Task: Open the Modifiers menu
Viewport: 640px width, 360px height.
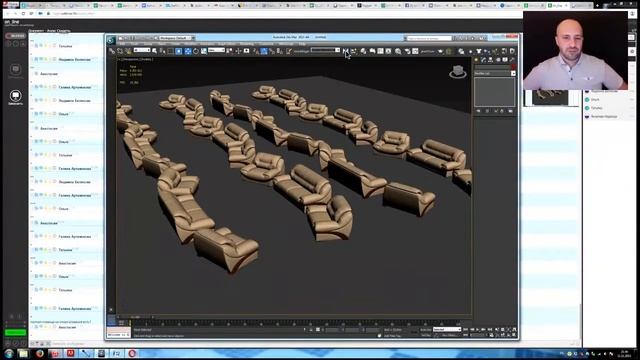Action: click(190, 44)
